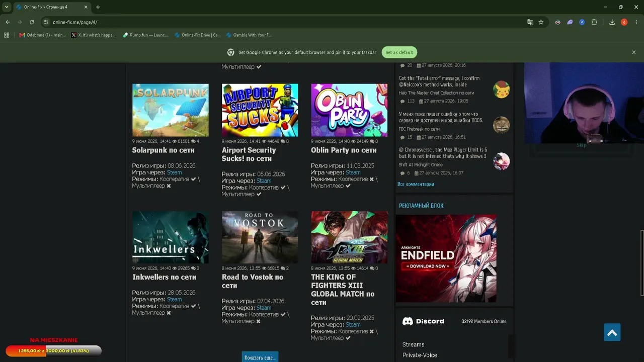644x362 pixels.
Task: Click the Airport Security Sucks cover thumbnail
Action: [x=260, y=110]
